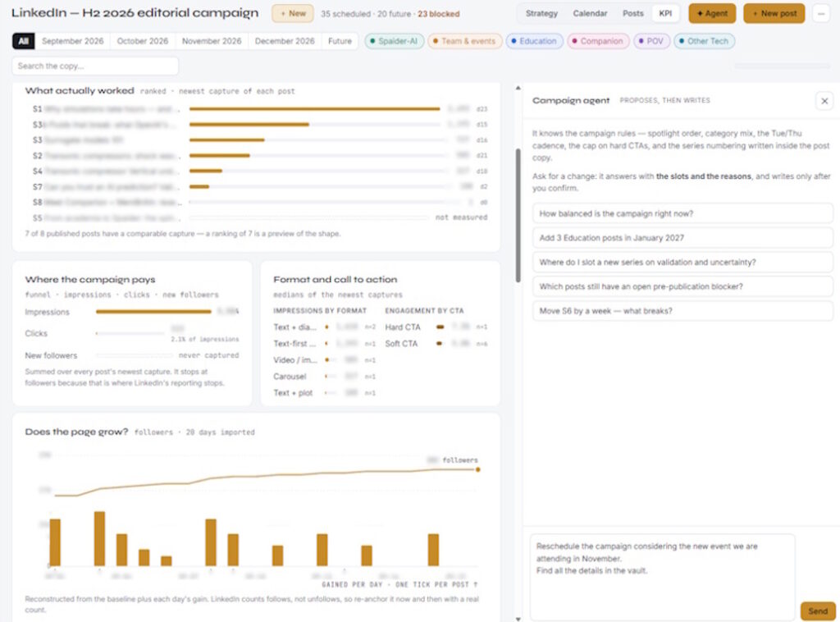The image size is (840, 622).
Task: Choose 'How balanced is the campaign' suggestion
Action: click(682, 214)
